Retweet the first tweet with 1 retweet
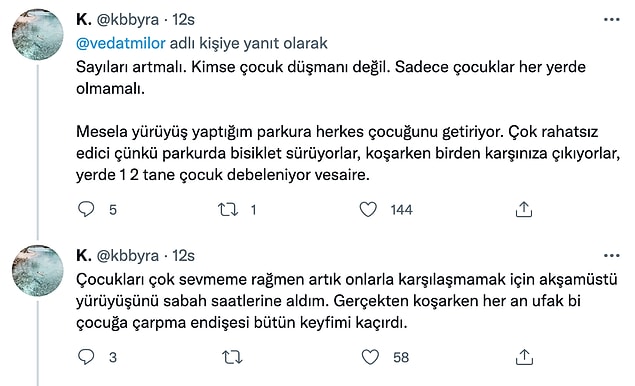The image size is (635, 386). tap(228, 209)
